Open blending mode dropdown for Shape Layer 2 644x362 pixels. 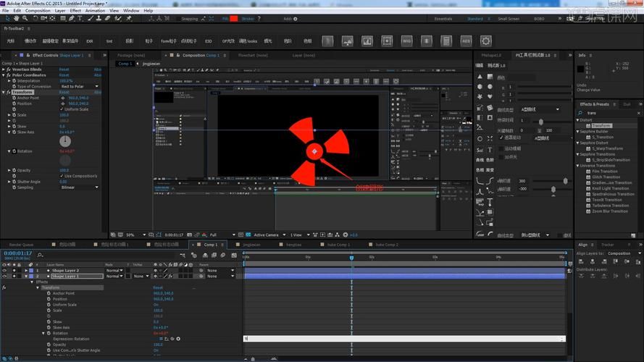tap(114, 271)
